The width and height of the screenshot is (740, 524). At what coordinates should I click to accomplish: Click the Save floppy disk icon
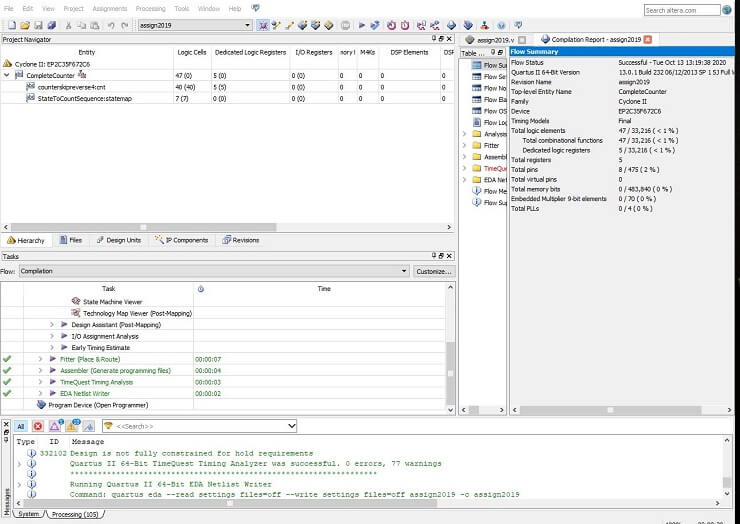[x=39, y=25]
